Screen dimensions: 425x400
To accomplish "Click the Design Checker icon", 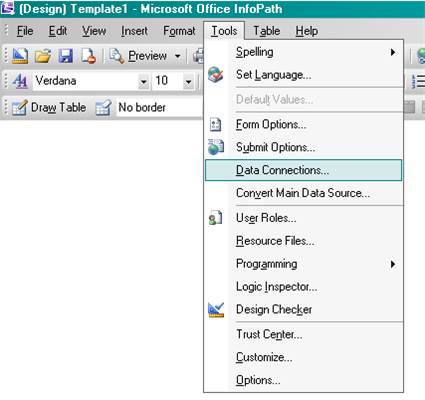I will pos(216,310).
